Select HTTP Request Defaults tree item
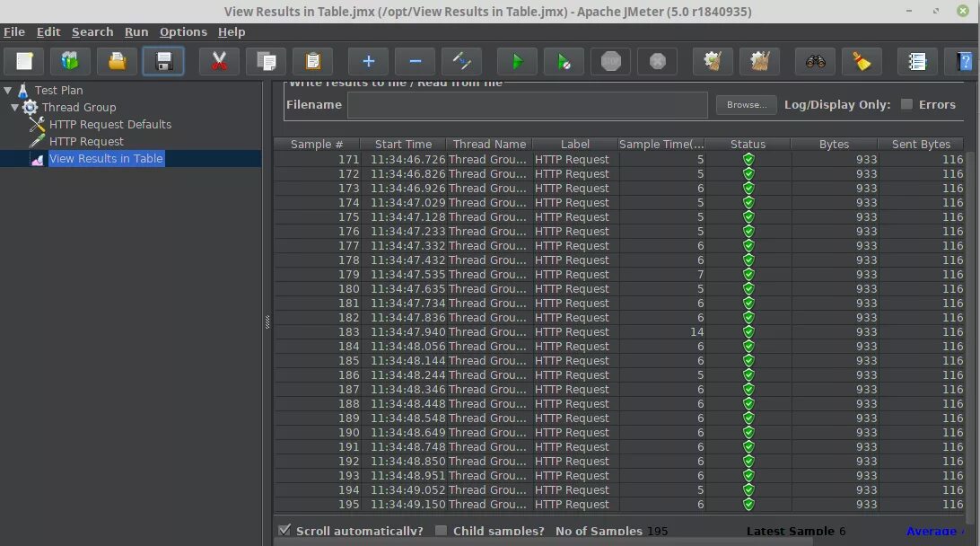The width and height of the screenshot is (980, 546). click(x=110, y=125)
